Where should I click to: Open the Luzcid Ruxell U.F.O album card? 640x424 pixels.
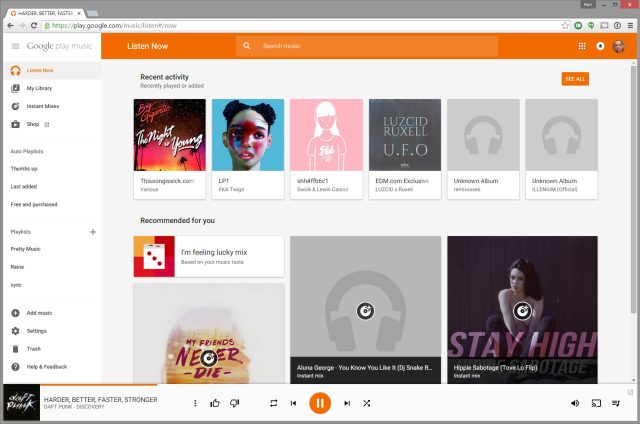404,149
